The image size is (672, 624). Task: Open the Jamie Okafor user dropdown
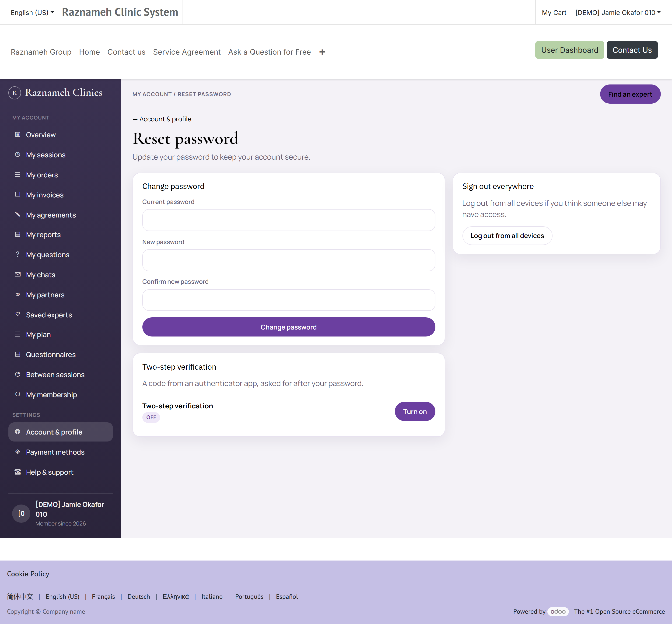click(618, 13)
